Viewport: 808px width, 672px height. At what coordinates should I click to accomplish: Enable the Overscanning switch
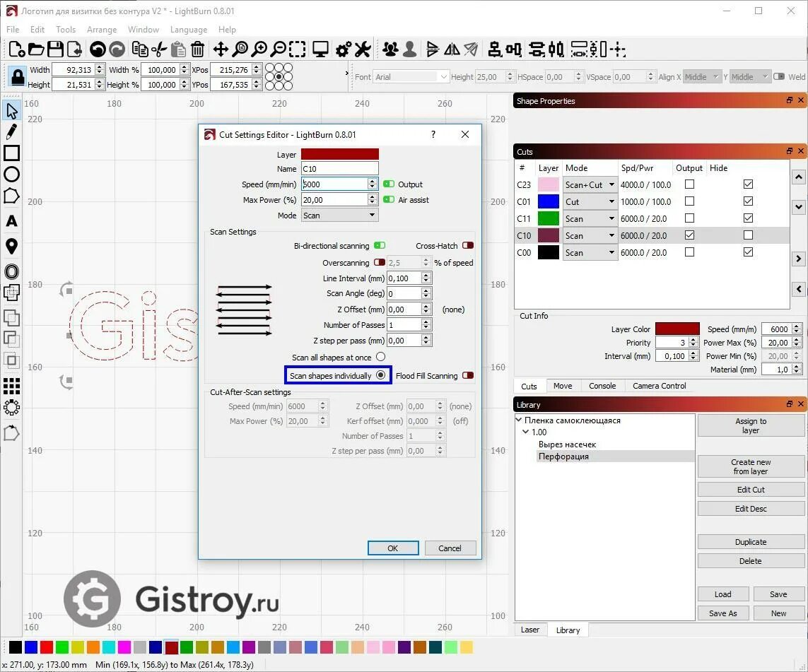(x=380, y=262)
